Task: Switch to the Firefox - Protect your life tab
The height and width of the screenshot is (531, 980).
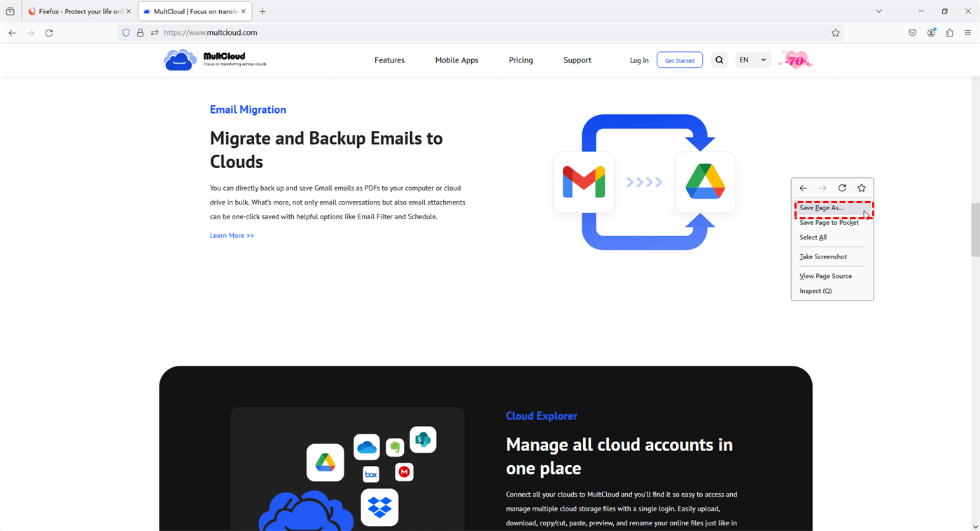Action: (79, 11)
